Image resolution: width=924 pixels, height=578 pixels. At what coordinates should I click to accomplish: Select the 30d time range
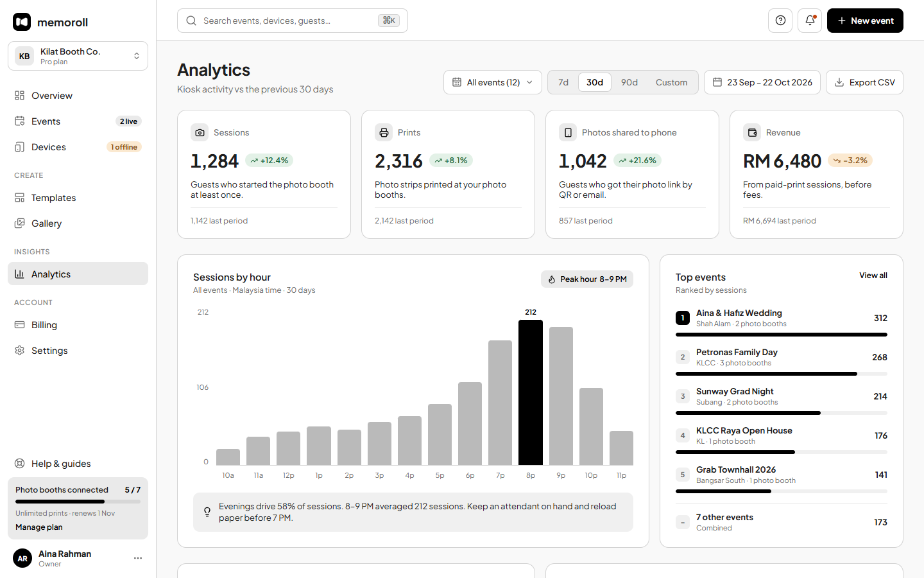click(595, 82)
